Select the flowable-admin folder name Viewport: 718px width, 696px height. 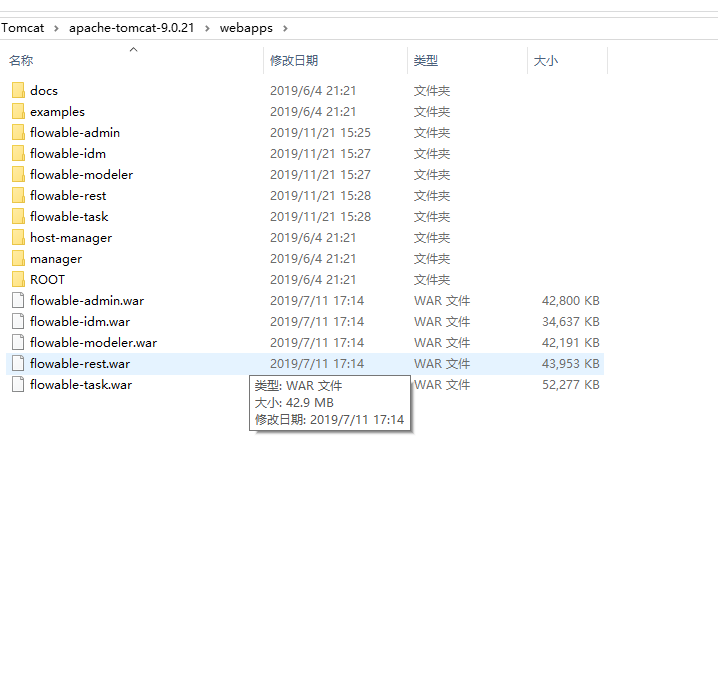coord(75,133)
